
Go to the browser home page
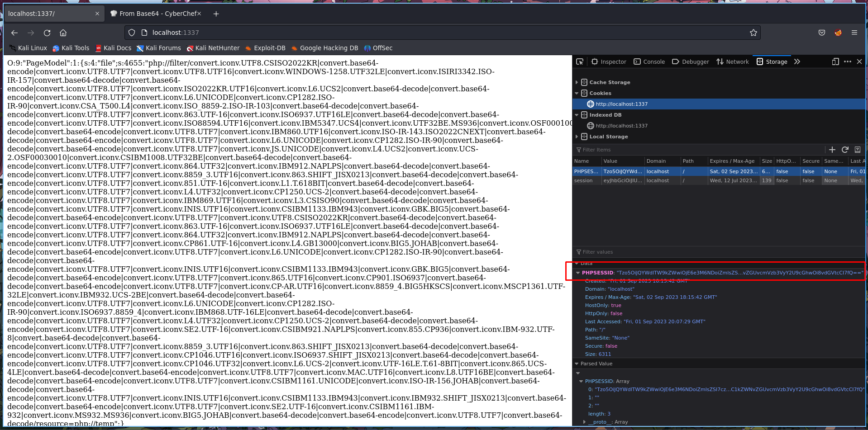63,33
